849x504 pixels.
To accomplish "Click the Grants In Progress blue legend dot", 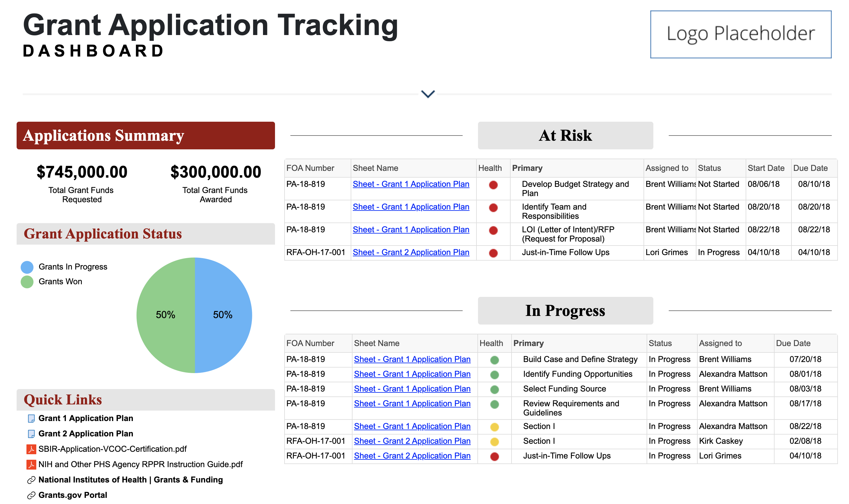I will click(27, 267).
